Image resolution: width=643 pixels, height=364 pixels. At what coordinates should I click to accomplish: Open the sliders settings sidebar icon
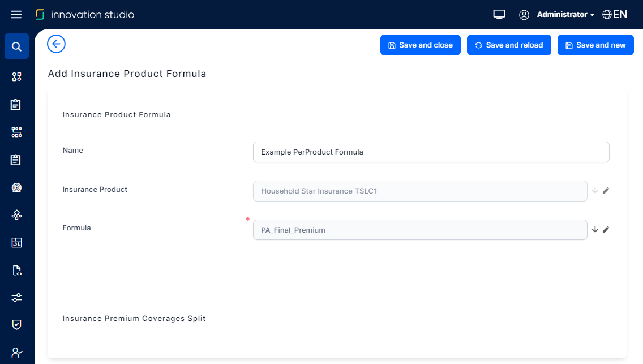[16, 297]
